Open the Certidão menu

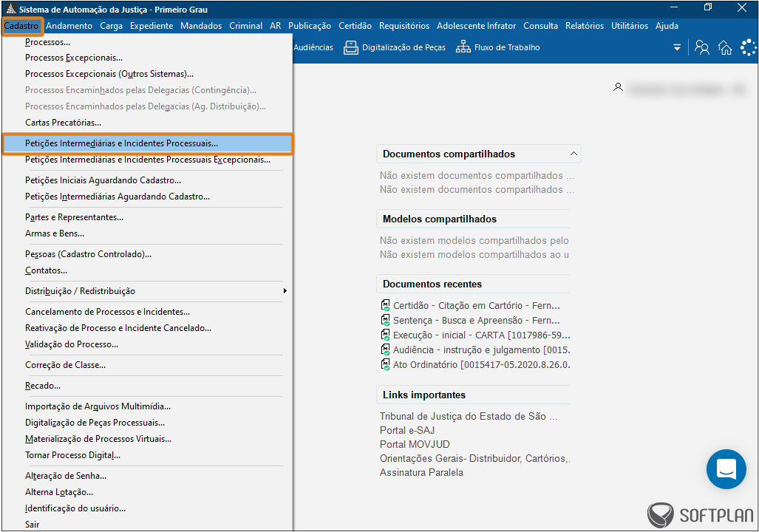355,26
